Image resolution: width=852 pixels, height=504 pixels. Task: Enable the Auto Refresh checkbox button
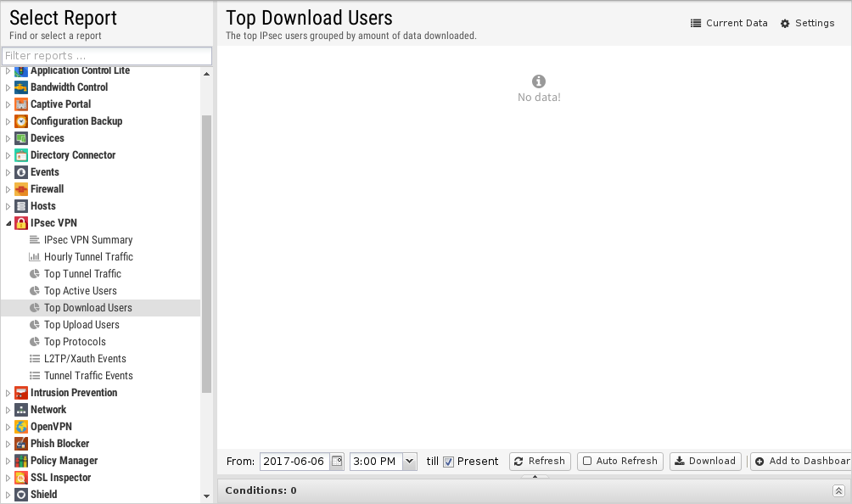coord(620,461)
